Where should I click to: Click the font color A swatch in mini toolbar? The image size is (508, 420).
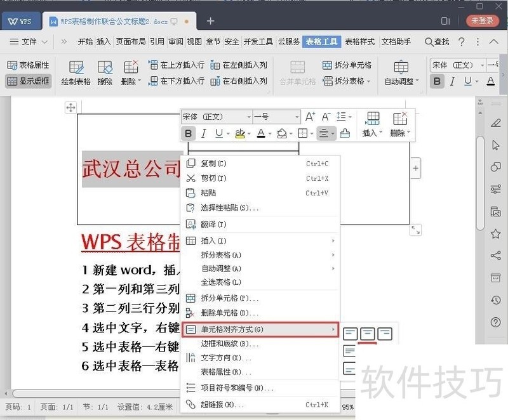click(x=261, y=133)
